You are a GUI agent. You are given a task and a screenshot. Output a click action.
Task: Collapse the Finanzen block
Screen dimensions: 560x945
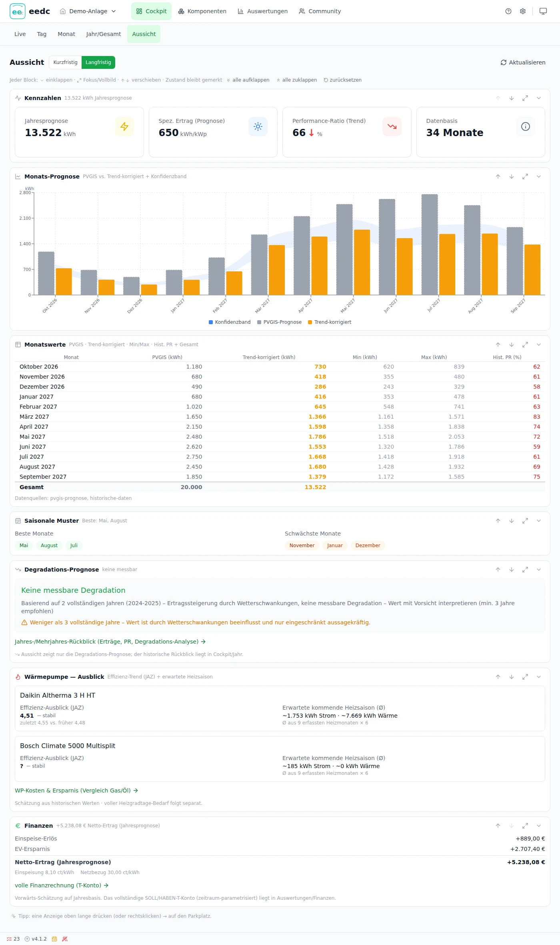click(x=539, y=826)
